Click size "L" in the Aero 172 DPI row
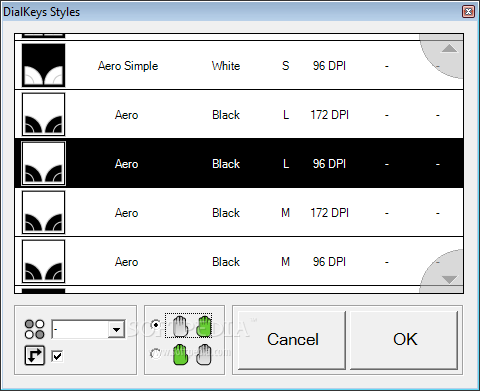480x391 pixels. pyautogui.click(x=286, y=115)
